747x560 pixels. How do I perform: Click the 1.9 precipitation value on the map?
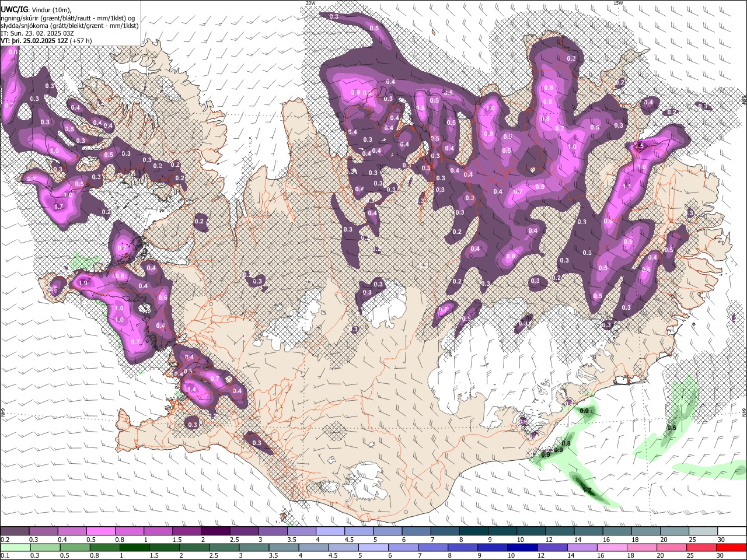(82, 283)
